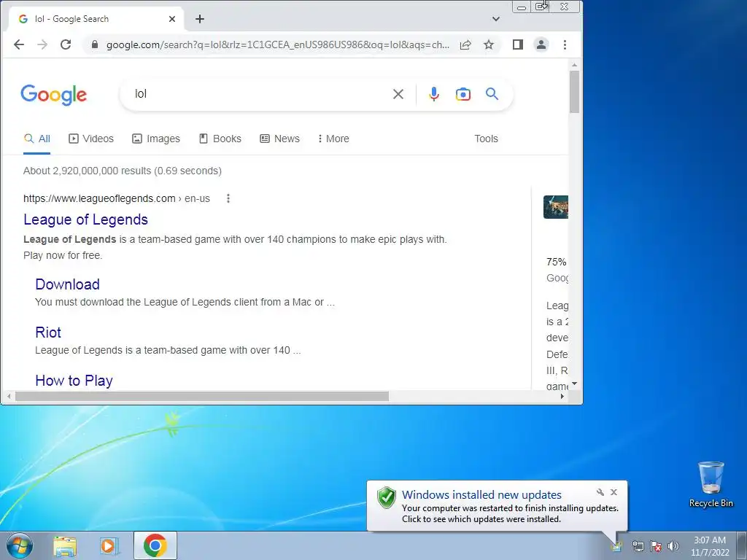
Task: Open Chrome side panel icon
Action: (518, 44)
